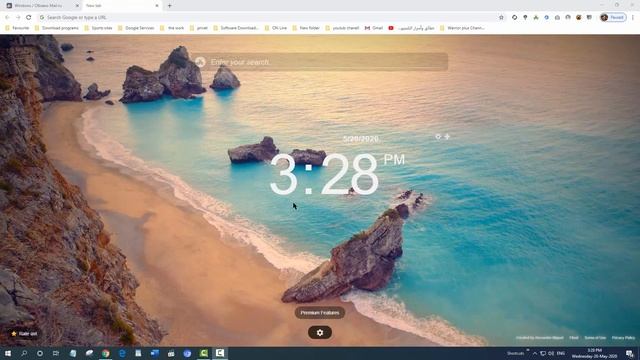Click the 5/20/2020 date text

361,139
